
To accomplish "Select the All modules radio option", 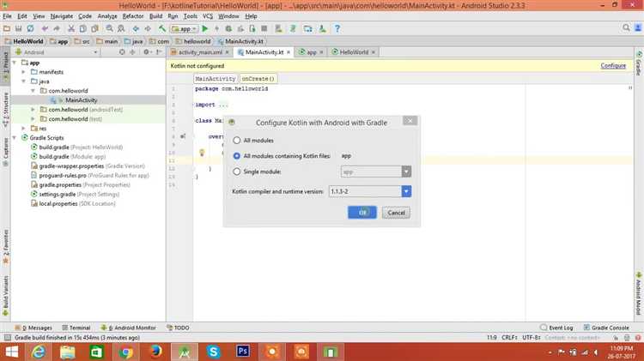I will [x=237, y=141].
